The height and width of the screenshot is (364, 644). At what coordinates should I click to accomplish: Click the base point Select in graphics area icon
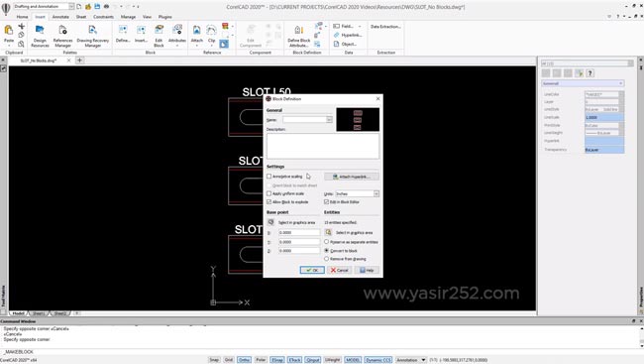pos(270,222)
